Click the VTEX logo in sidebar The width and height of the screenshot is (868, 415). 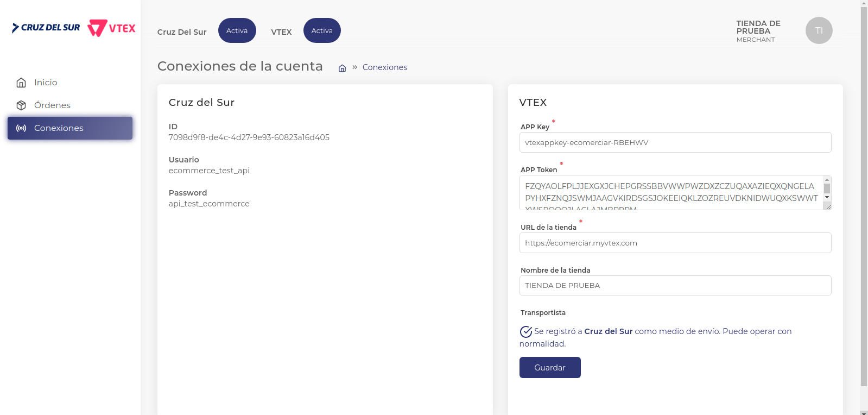click(112, 28)
